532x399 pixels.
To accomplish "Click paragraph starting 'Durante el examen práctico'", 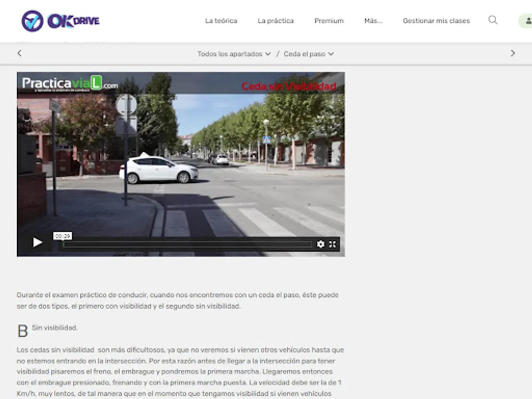I will tap(177, 301).
